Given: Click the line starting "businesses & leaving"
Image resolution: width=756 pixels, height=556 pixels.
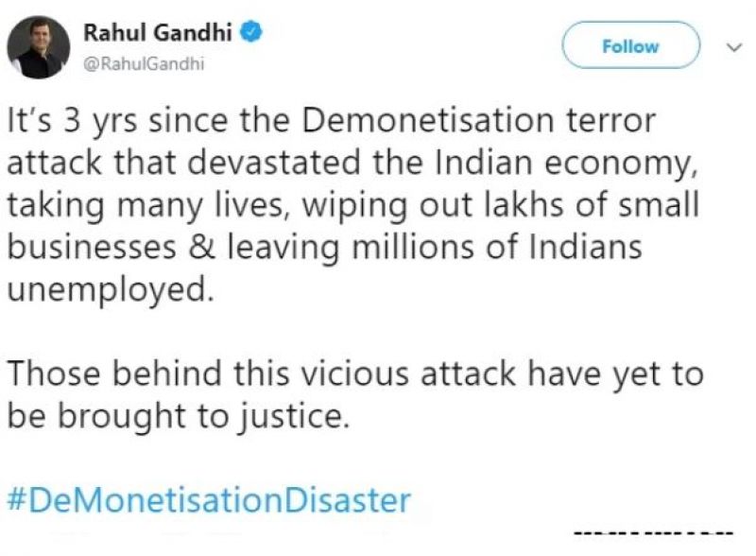Looking at the screenshot, I should (x=324, y=249).
